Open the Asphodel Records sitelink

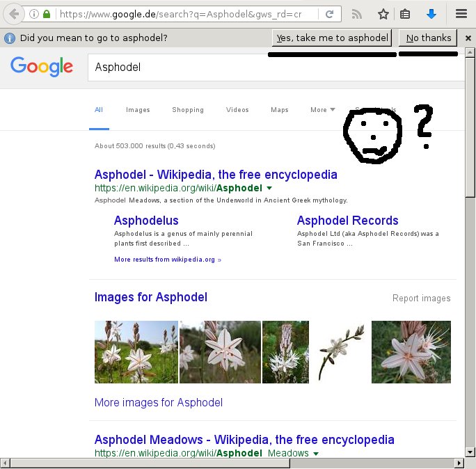click(347, 221)
